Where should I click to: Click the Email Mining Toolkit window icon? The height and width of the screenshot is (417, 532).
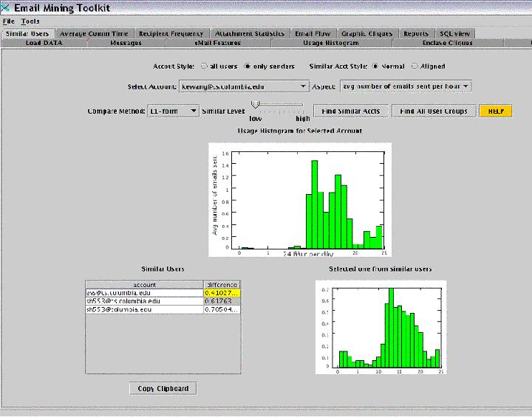(5, 7)
